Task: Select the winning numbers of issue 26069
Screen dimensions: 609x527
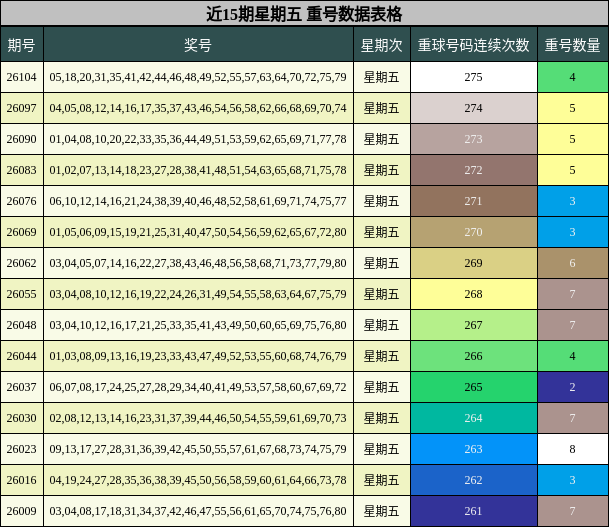Action: (x=198, y=232)
